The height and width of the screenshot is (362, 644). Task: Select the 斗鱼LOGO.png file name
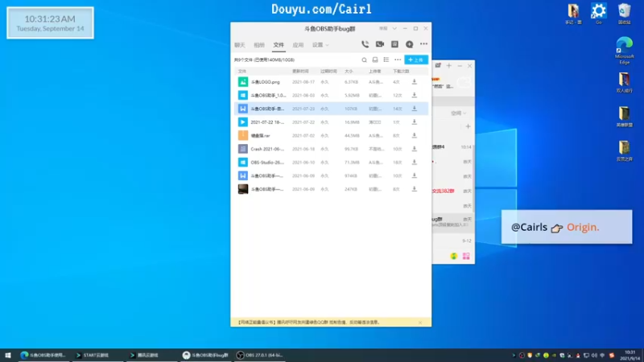pos(266,82)
